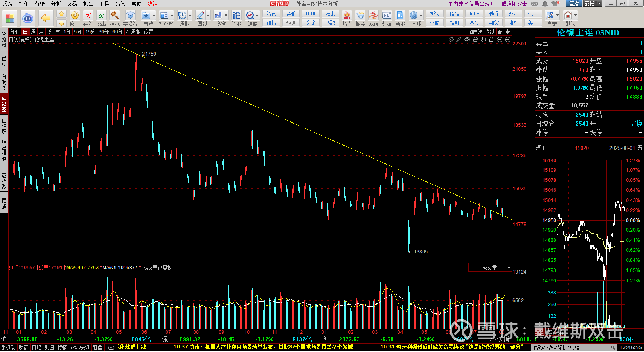This screenshot has width=644, height=352.
Task: Click the up arrow page icon
Action: point(62,14)
